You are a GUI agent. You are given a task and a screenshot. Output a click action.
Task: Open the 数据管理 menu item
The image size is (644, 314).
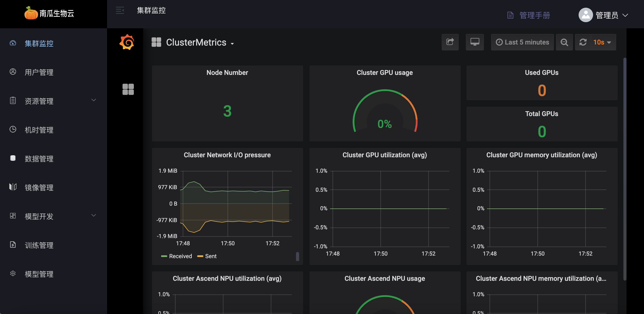coord(54,159)
